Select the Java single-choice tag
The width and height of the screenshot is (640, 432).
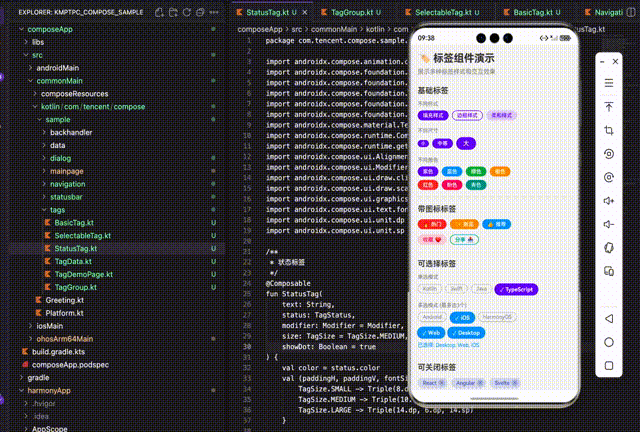(482, 289)
